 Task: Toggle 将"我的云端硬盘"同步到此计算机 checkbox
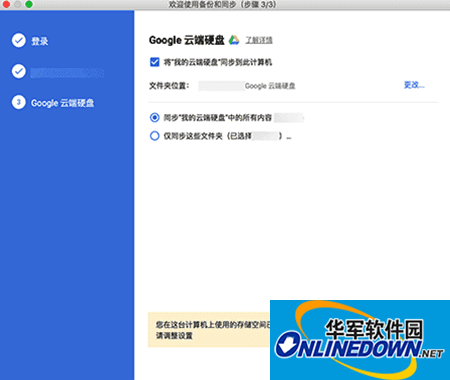point(155,62)
